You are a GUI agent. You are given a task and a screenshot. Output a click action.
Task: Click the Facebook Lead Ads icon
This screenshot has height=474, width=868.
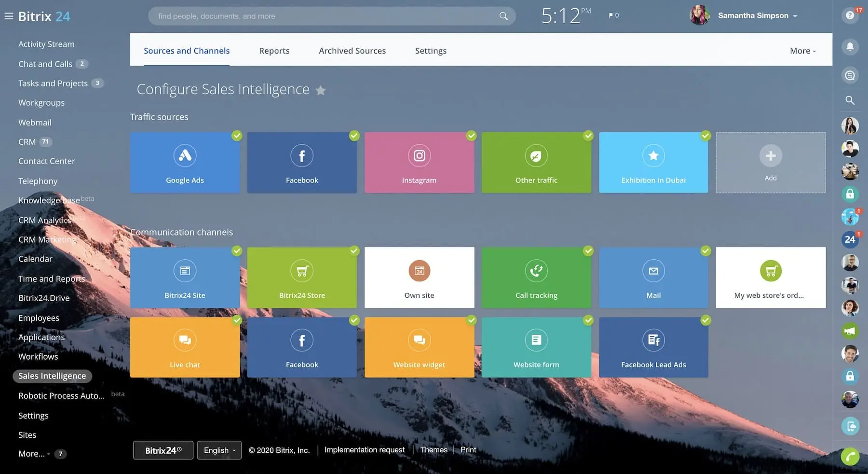coord(653,340)
